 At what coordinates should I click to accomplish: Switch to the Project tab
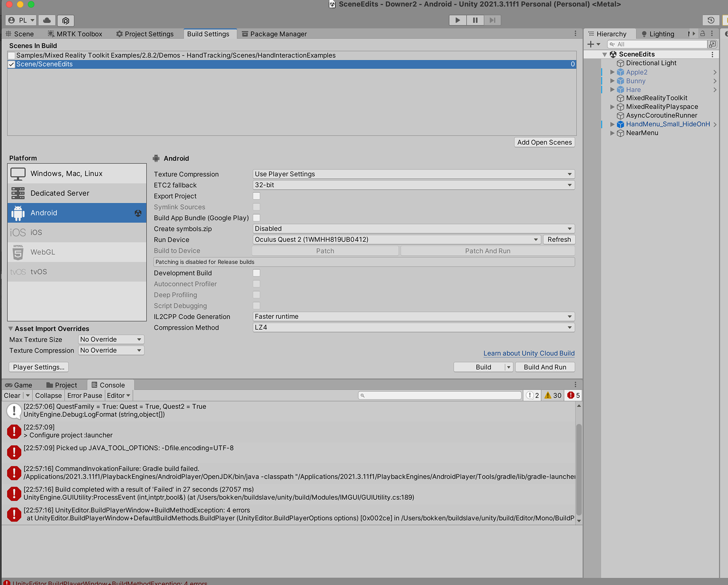(x=61, y=385)
